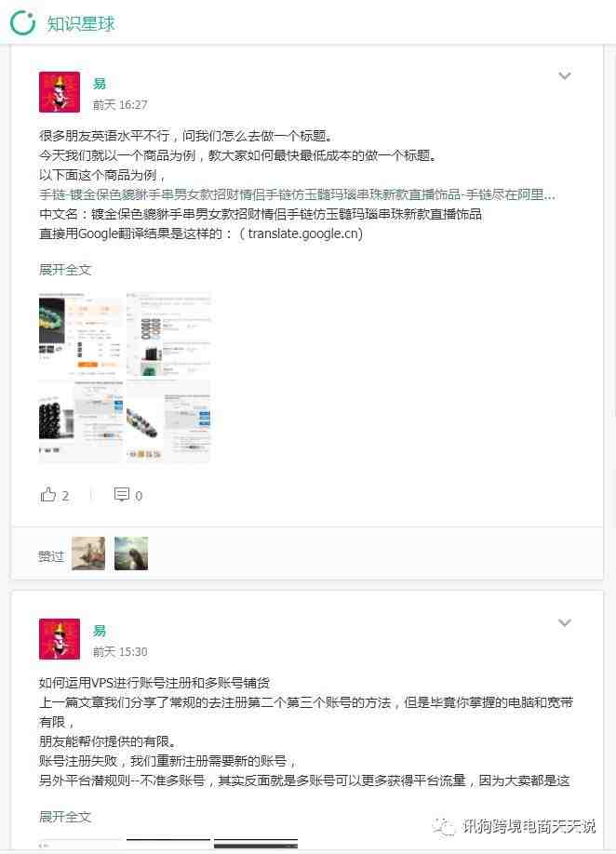The image size is (616, 854).
Task: Select second liker's avatar beside 赞过
Action: tap(131, 554)
